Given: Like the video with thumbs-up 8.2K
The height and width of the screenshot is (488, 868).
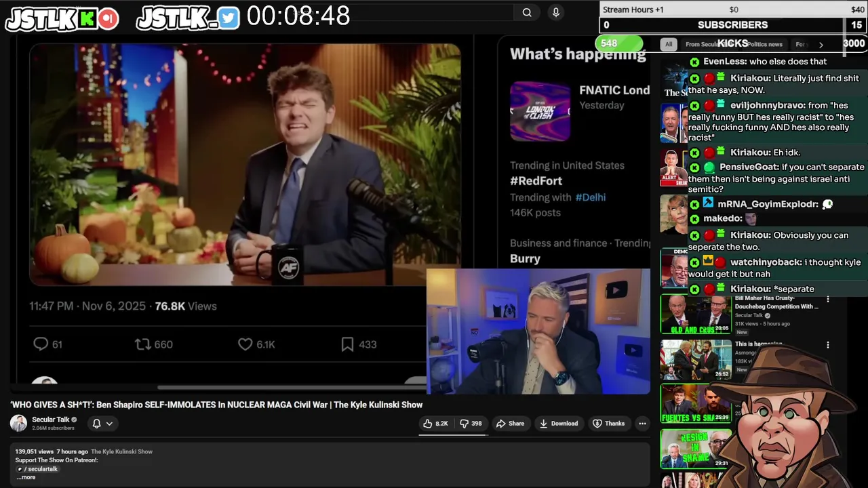Looking at the screenshot, I should tap(435, 423).
